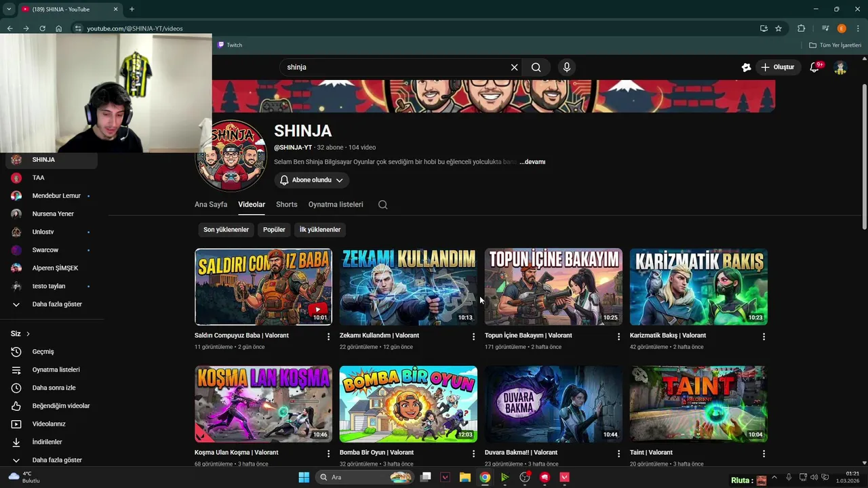Screen dimensions: 868x488
Task: Start voice search with the microphone icon
Action: tap(567, 67)
